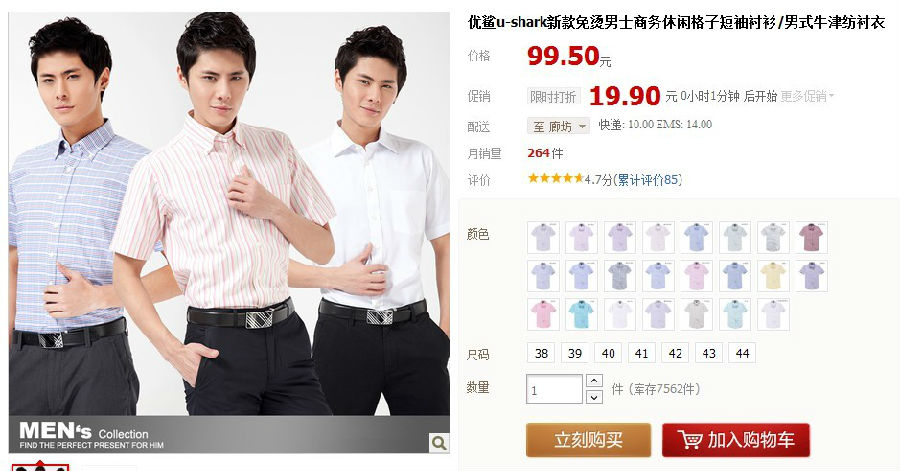The height and width of the screenshot is (471, 900).
Task: Select the turquoise shirt color option
Action: 581,314
